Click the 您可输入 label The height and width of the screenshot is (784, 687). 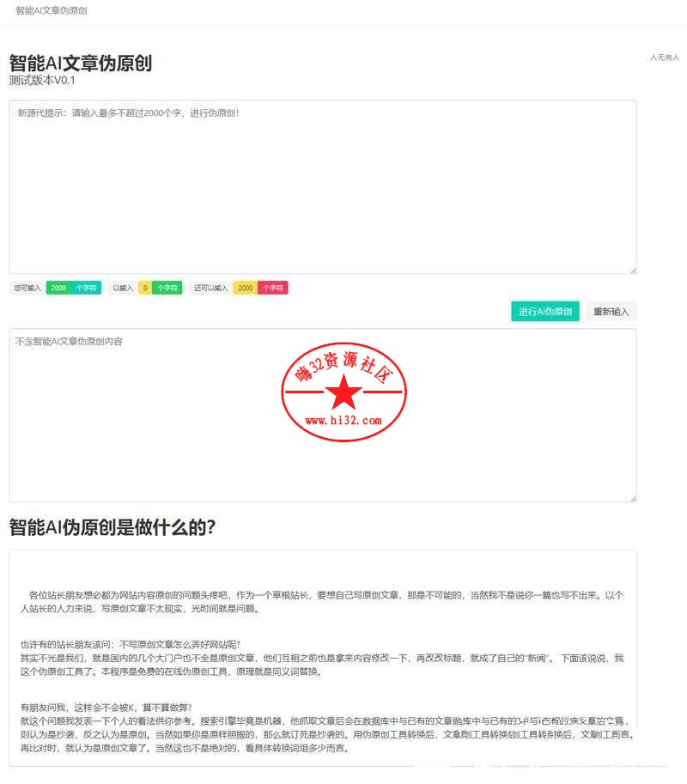tap(27, 288)
